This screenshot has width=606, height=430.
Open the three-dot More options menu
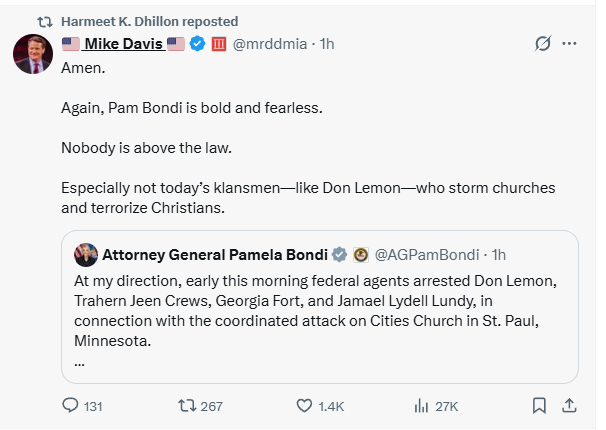(x=570, y=44)
